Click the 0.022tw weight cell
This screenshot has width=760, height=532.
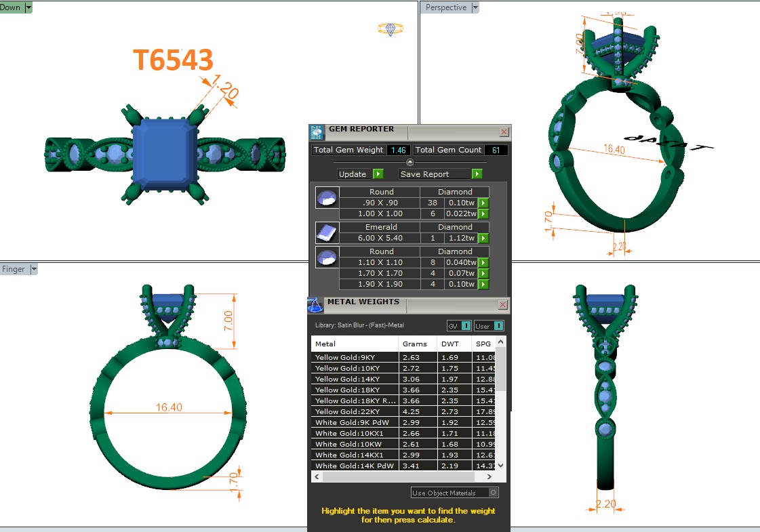(x=461, y=213)
